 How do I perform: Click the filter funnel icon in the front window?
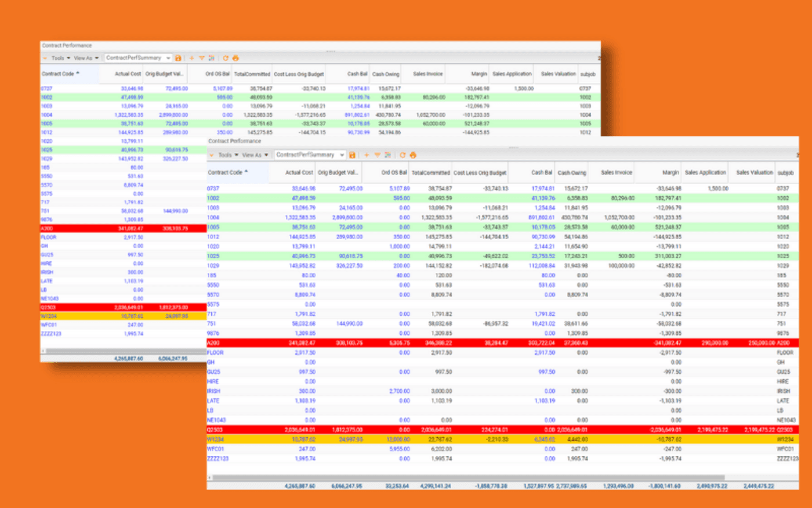(x=377, y=156)
